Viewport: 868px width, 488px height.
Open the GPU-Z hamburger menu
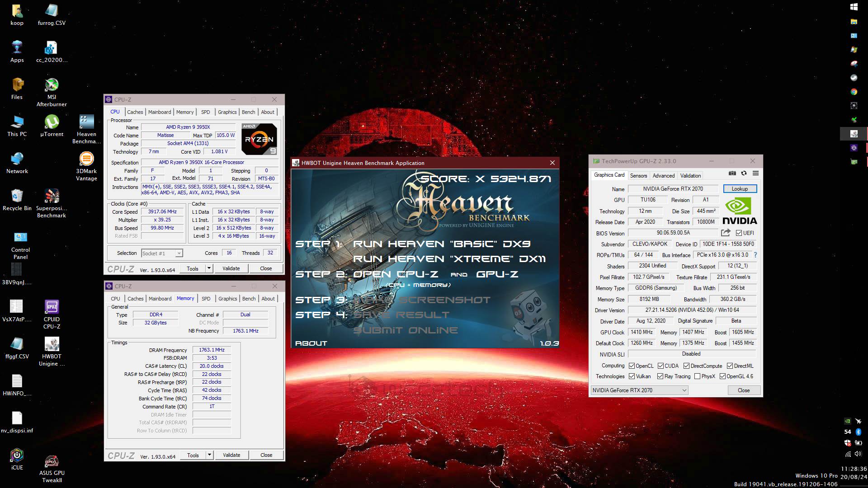[x=755, y=174]
